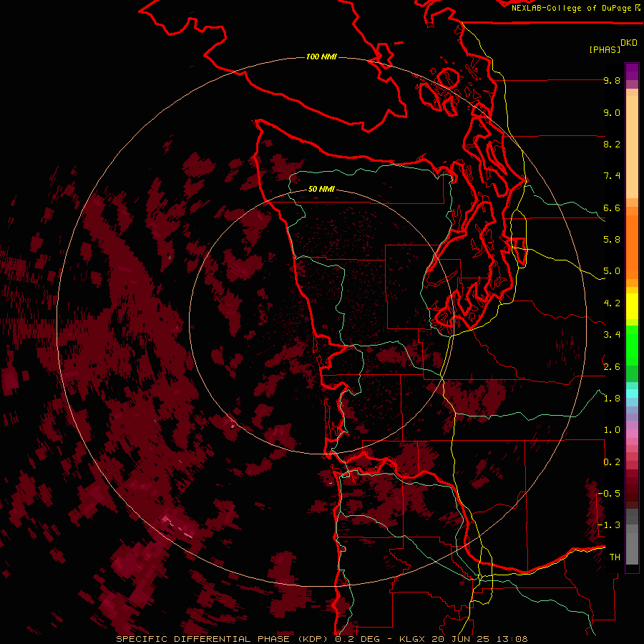Click the 0.2 value on the color scale
The image size is (644, 644).
(612, 462)
